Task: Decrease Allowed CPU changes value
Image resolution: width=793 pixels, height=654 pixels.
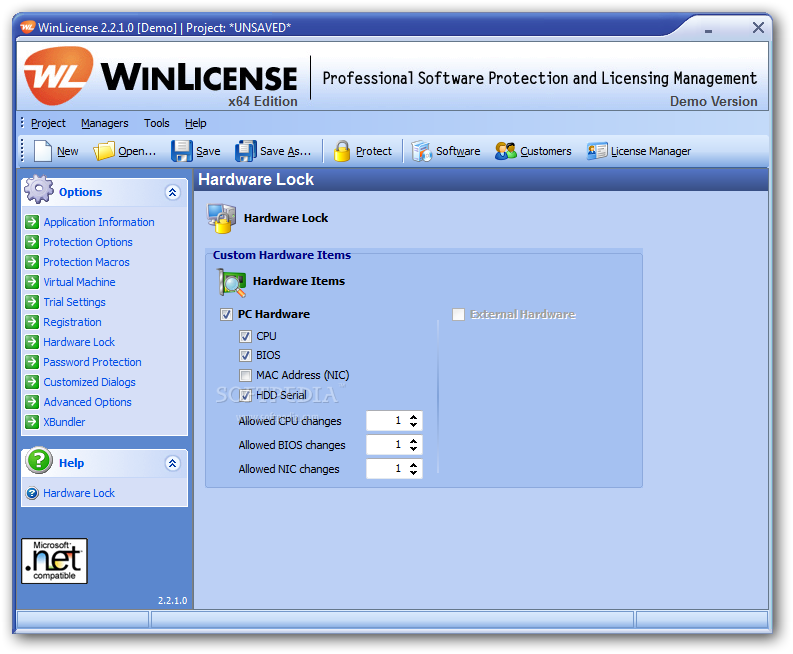Action: (414, 425)
